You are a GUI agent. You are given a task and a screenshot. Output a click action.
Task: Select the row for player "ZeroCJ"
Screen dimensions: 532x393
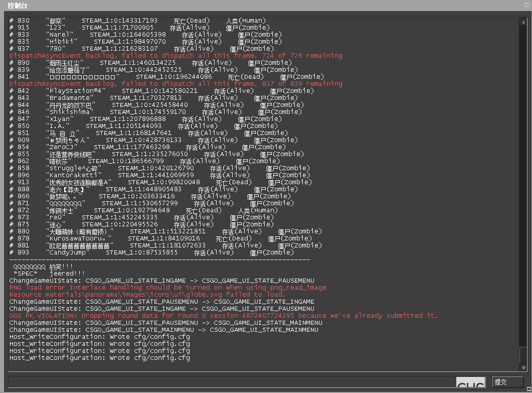(x=147, y=147)
